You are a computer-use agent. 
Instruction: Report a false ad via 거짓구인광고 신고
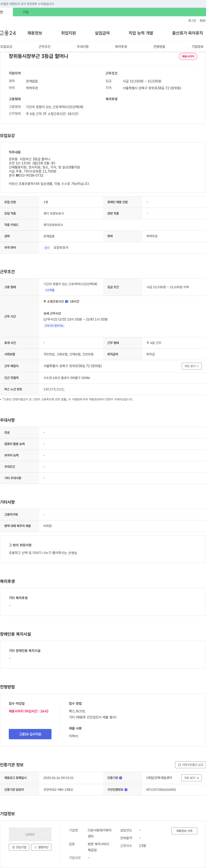[191, 765]
